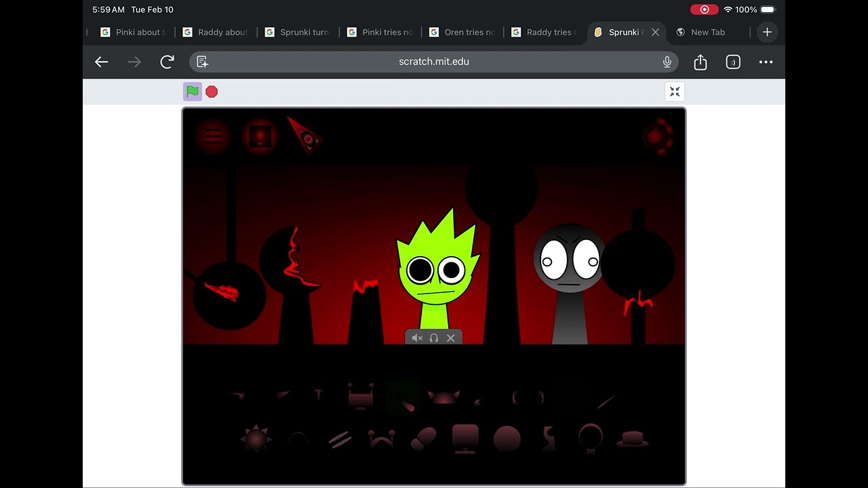The image size is (868, 488).
Task: Exit full screen mode of the Scratch player
Action: point(675,91)
